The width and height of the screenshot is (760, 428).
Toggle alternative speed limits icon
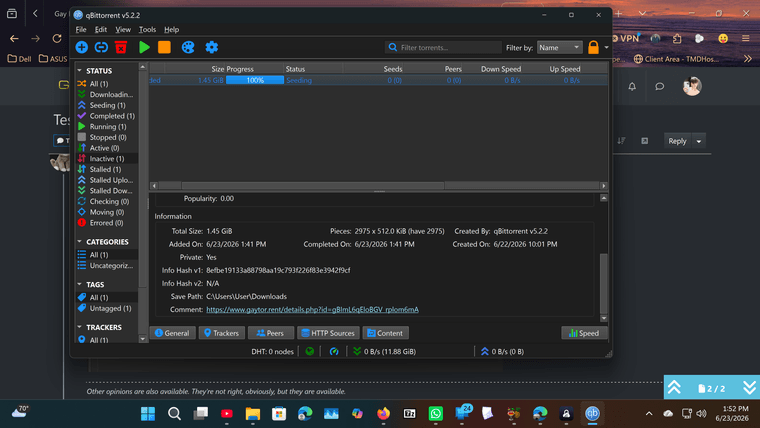pos(334,351)
